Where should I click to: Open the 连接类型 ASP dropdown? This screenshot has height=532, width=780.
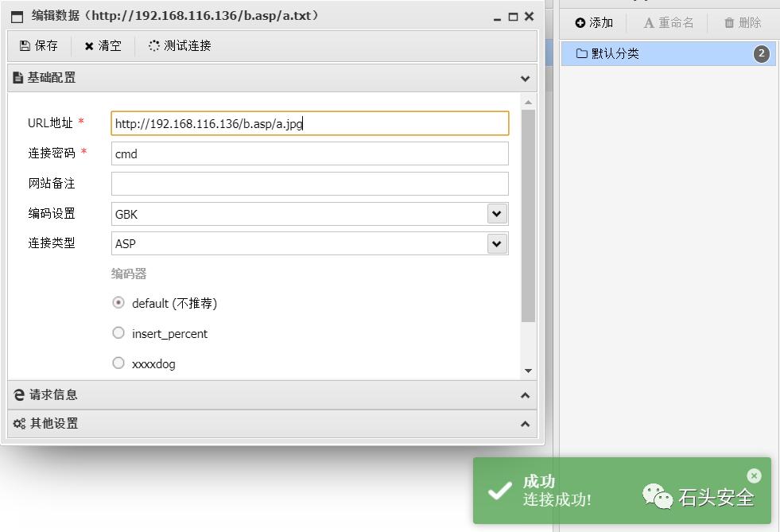tap(310, 244)
